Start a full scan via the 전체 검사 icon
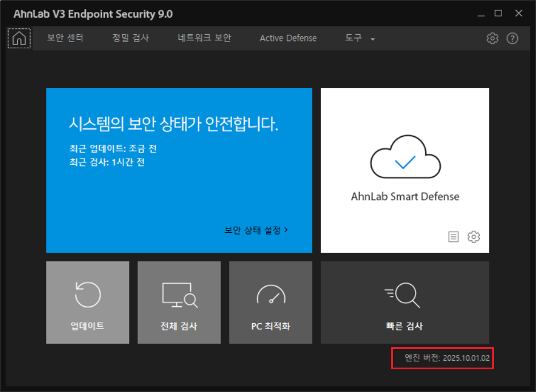536x392 pixels. (x=179, y=295)
